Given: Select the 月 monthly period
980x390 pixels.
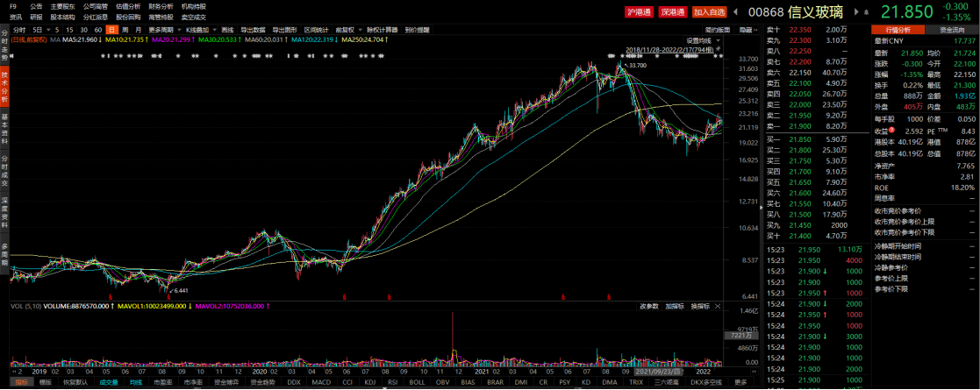Looking at the screenshot, I should 139,29.
